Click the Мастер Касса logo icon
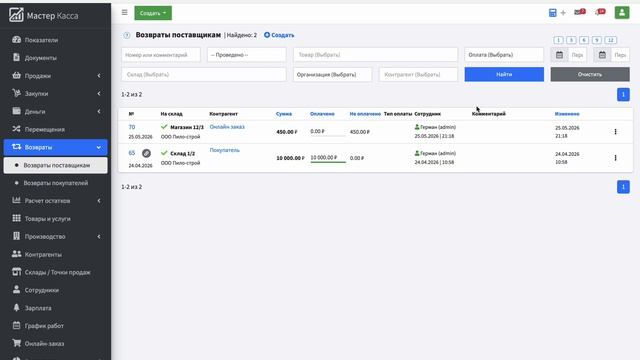Image resolution: width=640 pixels, height=360 pixels. (16, 15)
